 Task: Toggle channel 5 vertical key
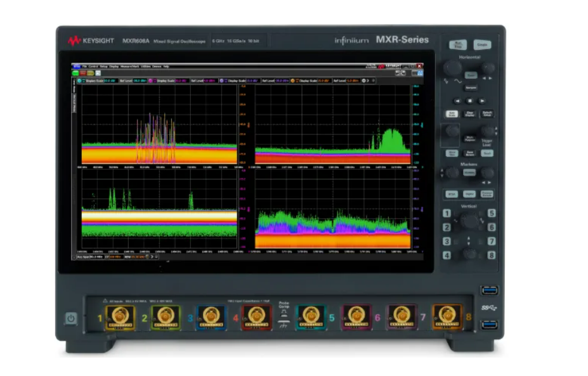pos(492,213)
